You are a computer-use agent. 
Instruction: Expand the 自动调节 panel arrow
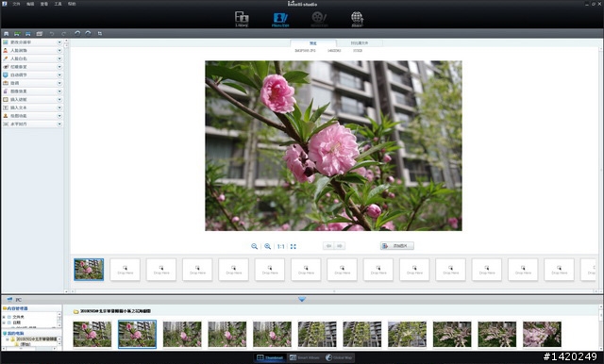tap(59, 75)
